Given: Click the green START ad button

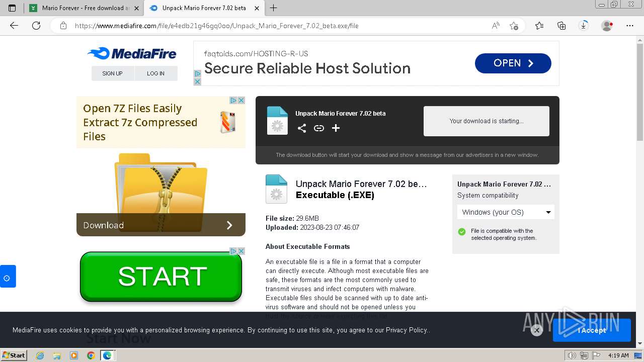Looking at the screenshot, I should point(161,277).
